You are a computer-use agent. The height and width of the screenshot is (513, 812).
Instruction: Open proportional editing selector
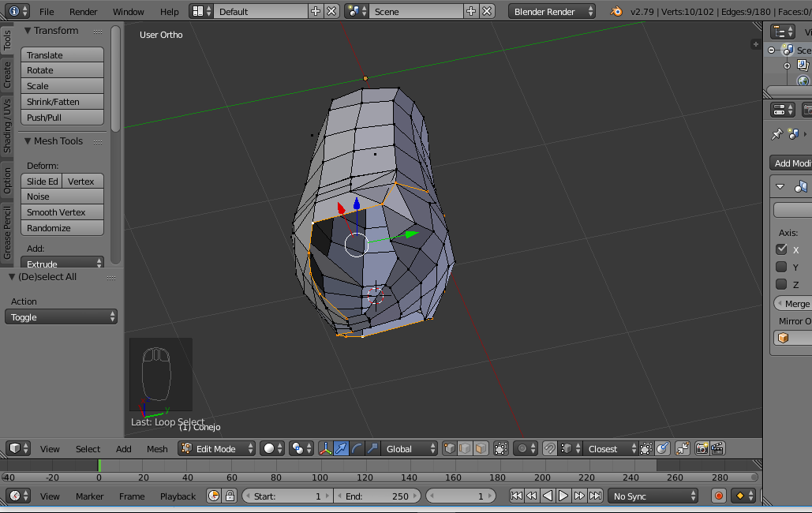tap(526, 448)
